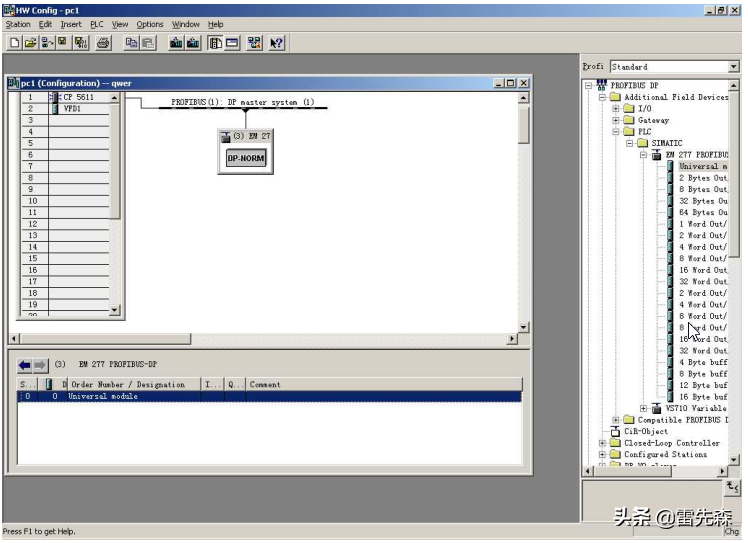Collapse the SIMATIC folder in catalog tree
Screen dimensions: 748x543
[631, 143]
